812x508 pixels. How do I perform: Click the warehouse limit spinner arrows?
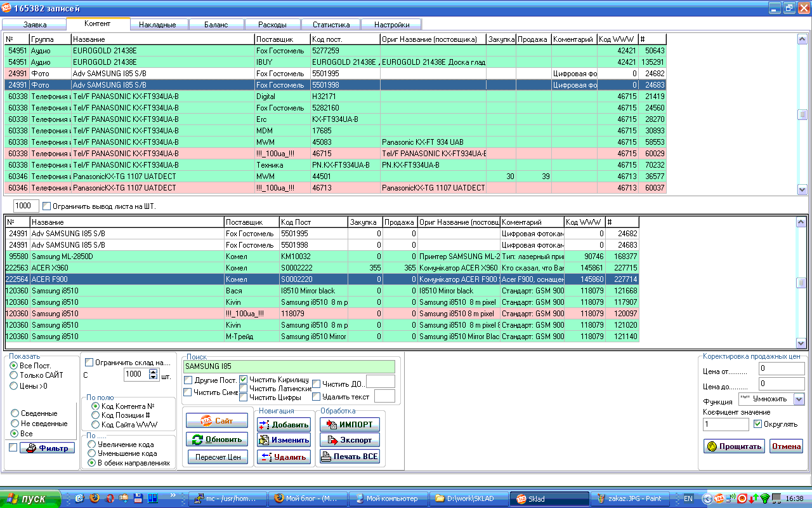click(x=153, y=375)
